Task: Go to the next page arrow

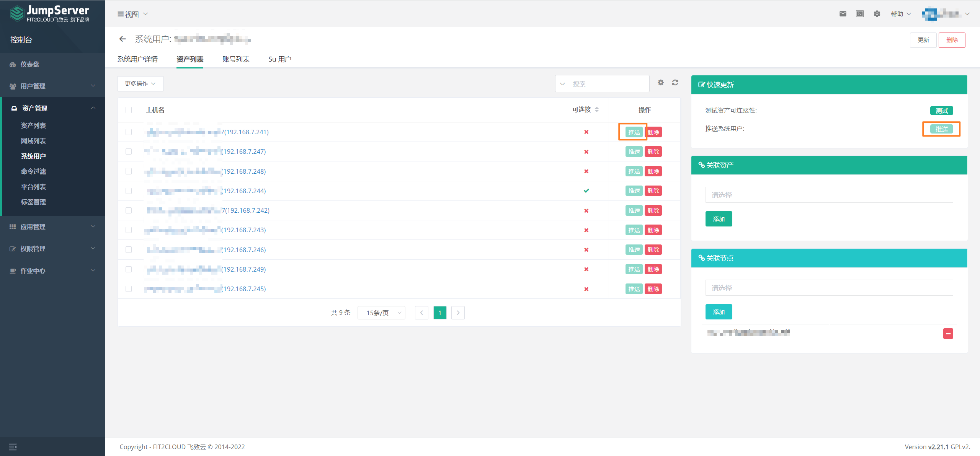Action: coord(458,313)
